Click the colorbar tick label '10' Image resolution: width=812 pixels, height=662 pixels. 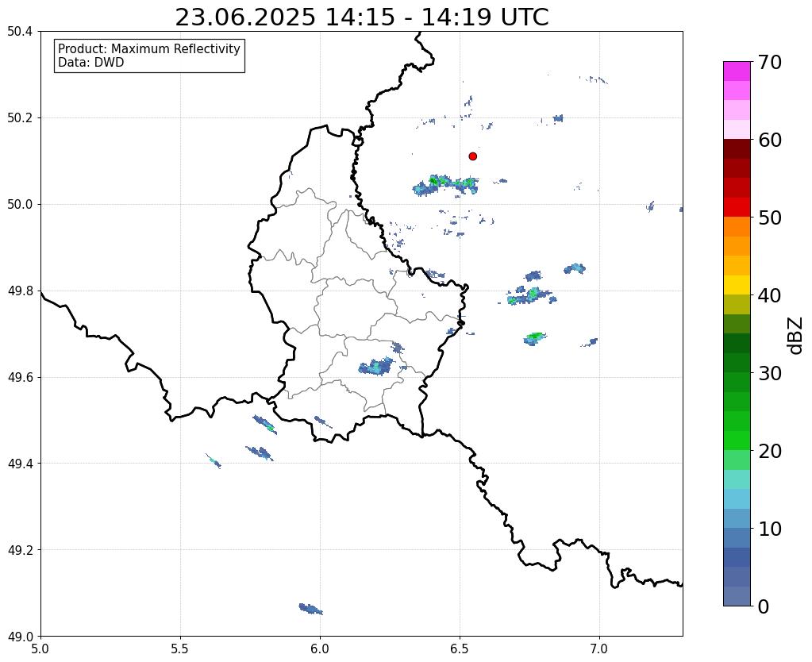(x=770, y=529)
